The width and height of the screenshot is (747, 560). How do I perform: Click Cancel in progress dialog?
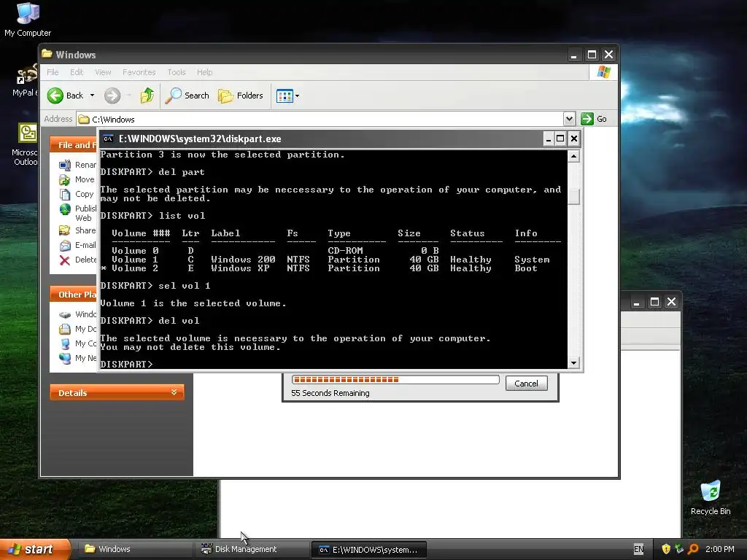tap(526, 384)
